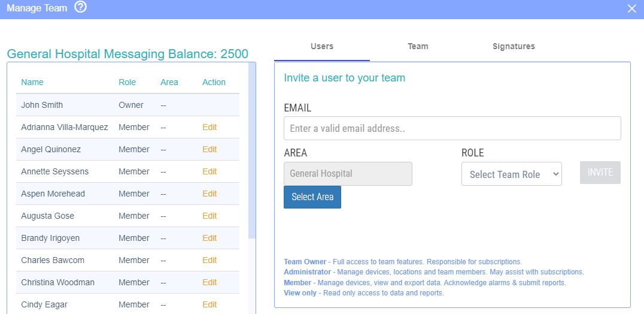Open the Select Team Role dropdown
The height and width of the screenshot is (314, 644).
[511, 174]
